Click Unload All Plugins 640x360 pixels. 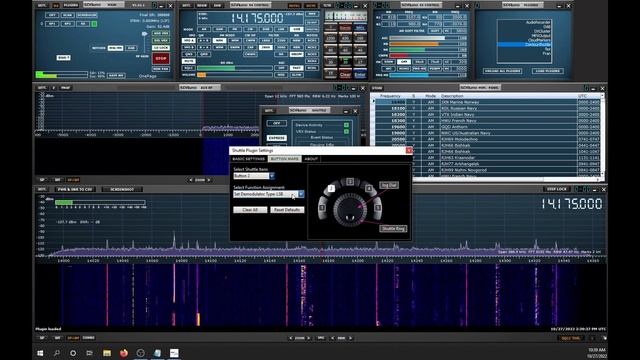(502, 71)
